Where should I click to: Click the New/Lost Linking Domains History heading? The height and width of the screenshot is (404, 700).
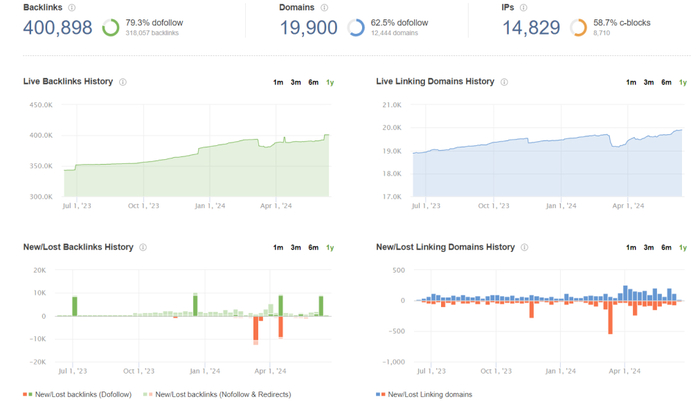click(445, 247)
